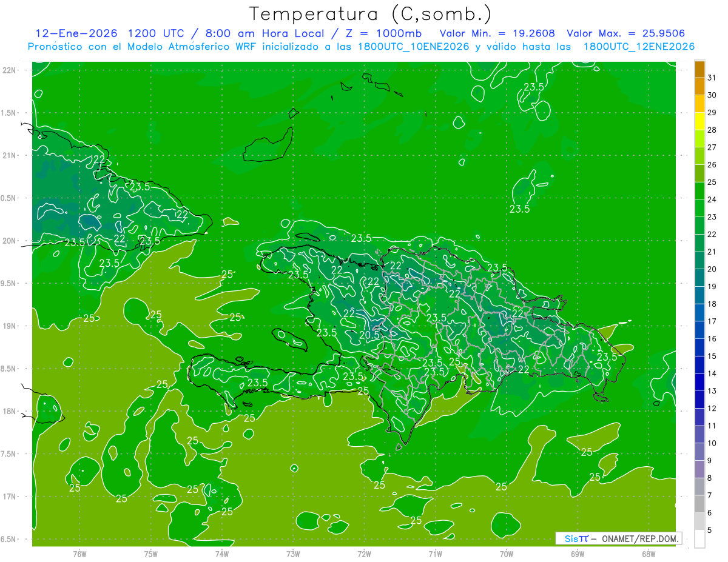The height and width of the screenshot is (562, 728).
Task: Click "Valor Min. = 19.2608" in the header
Action: pos(497,33)
